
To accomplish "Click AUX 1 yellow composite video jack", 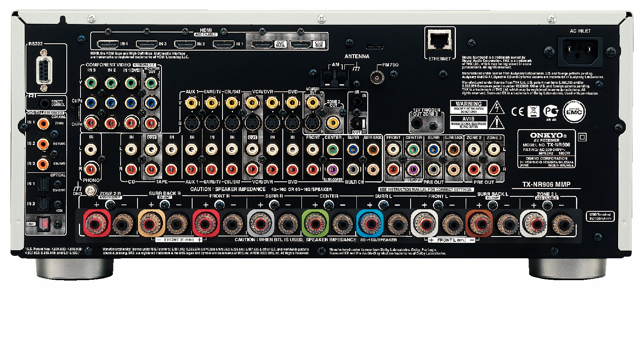I will tap(191, 103).
